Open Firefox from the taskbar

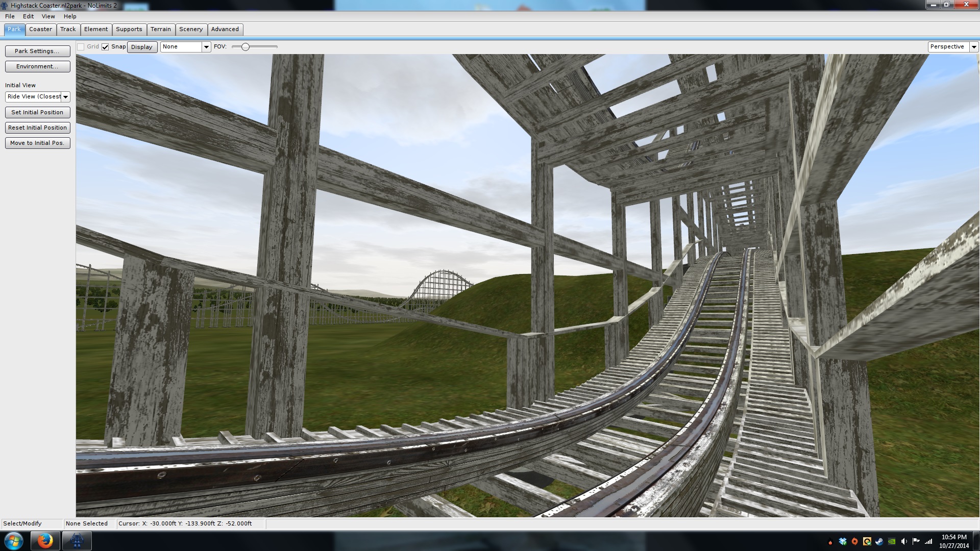45,541
